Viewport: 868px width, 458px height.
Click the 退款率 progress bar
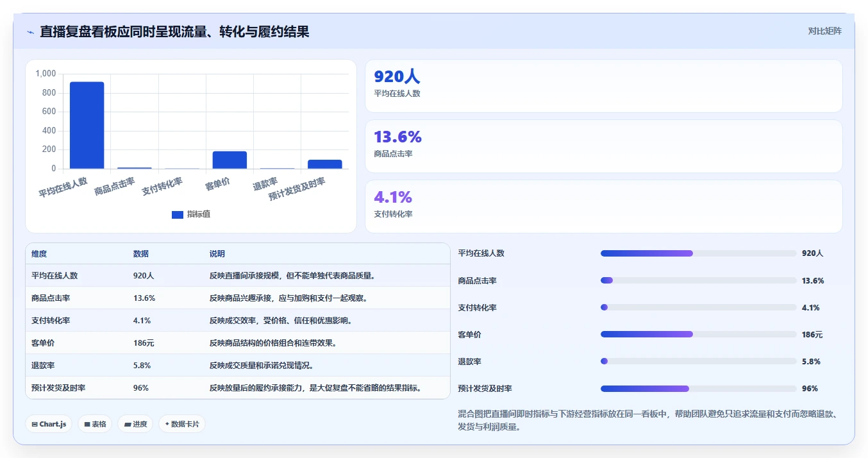click(698, 361)
